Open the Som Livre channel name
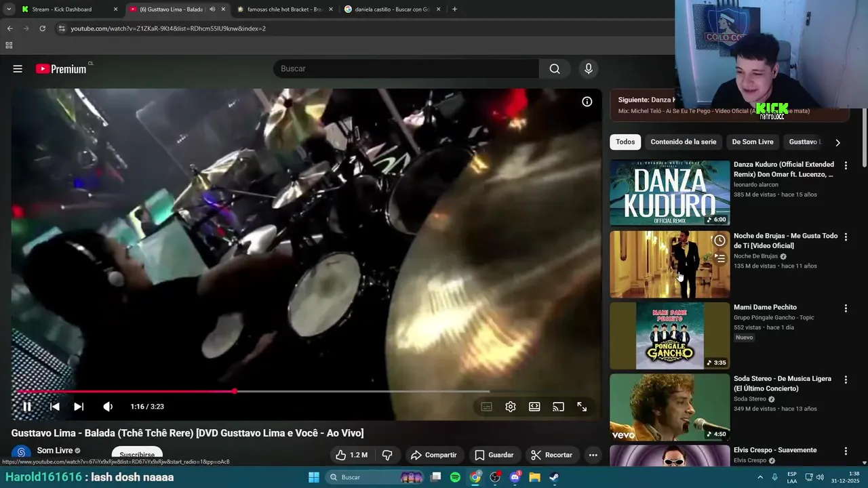 (x=55, y=451)
